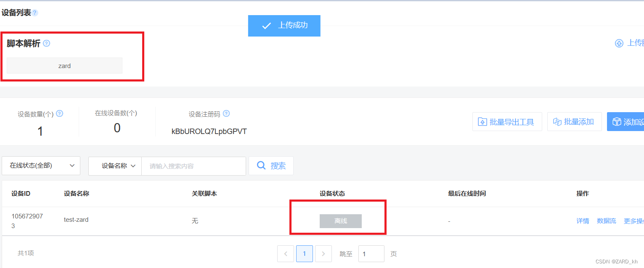This screenshot has height=268, width=644.
Task: Click help icon beside 设备数量(个)
Action: (x=60, y=113)
